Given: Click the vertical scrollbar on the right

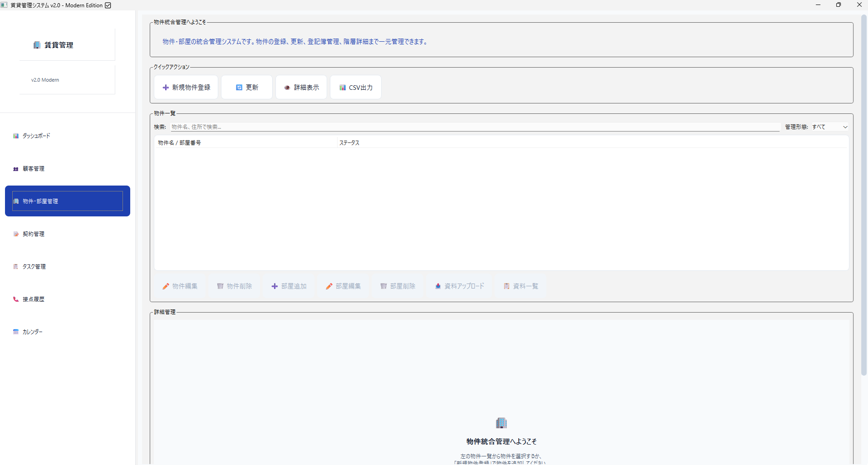Looking at the screenshot, I should [864, 195].
